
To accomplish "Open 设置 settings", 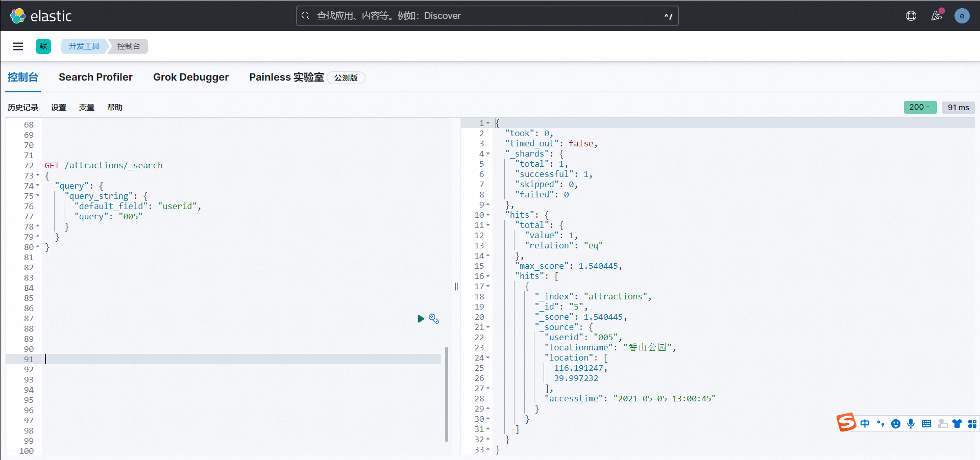I will 59,108.
